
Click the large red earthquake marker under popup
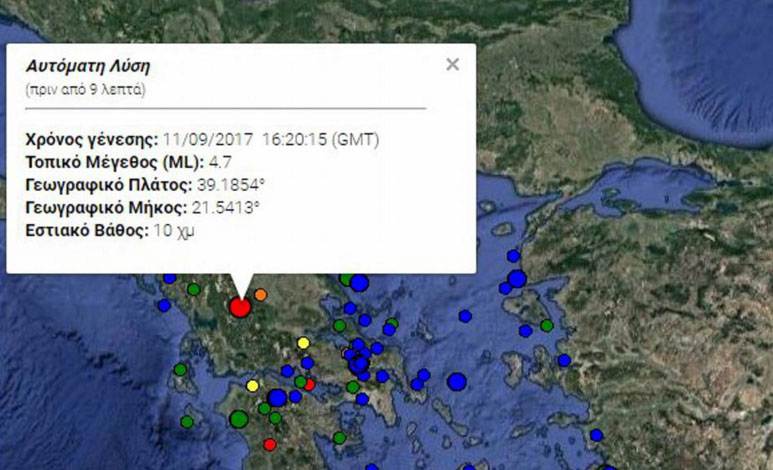pos(239,306)
